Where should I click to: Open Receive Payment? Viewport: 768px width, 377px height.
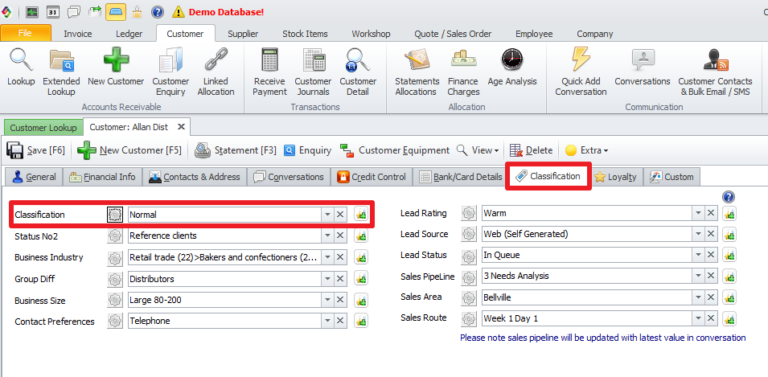[x=270, y=72]
